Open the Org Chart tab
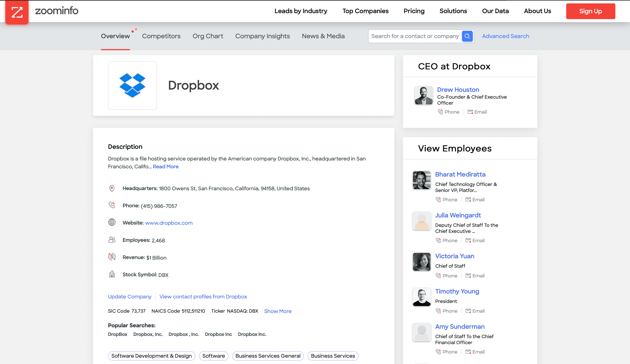Screen dimensions: 630x364 point(208,36)
